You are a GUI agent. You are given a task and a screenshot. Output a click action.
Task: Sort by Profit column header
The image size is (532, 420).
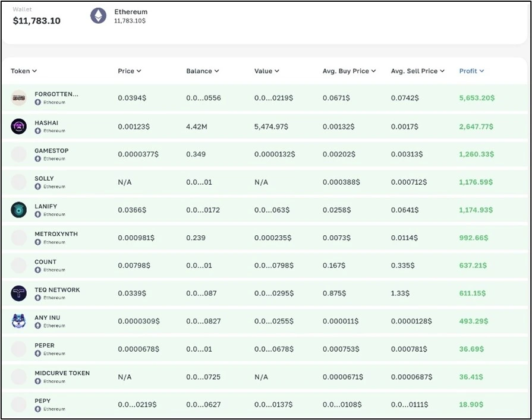471,71
